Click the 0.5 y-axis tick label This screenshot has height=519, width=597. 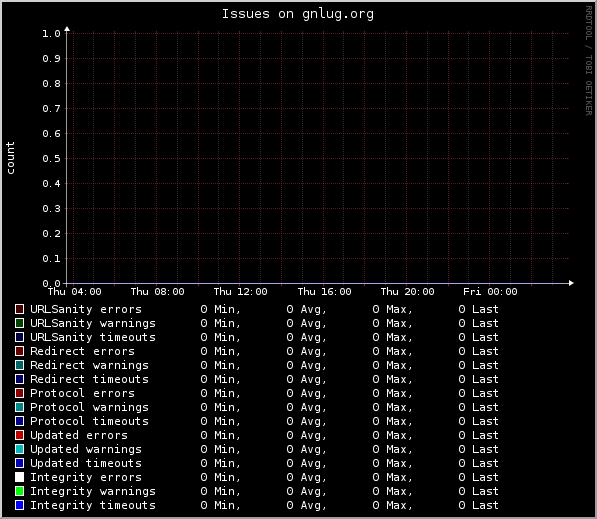[51, 159]
